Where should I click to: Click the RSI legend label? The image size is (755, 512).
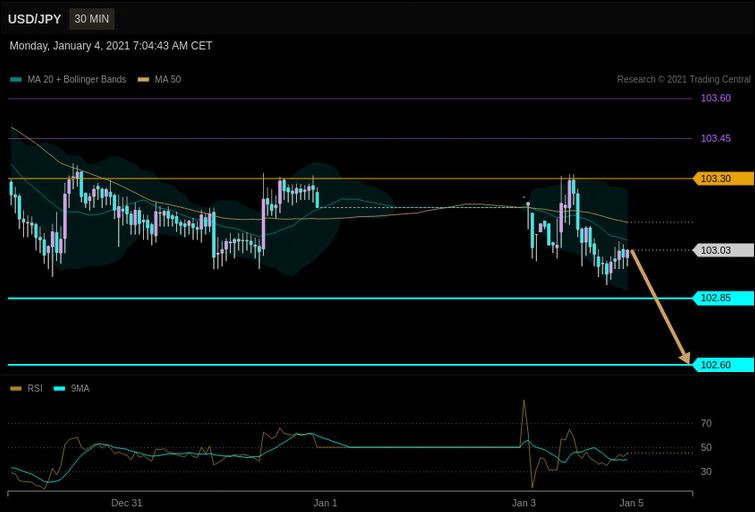[x=35, y=389]
